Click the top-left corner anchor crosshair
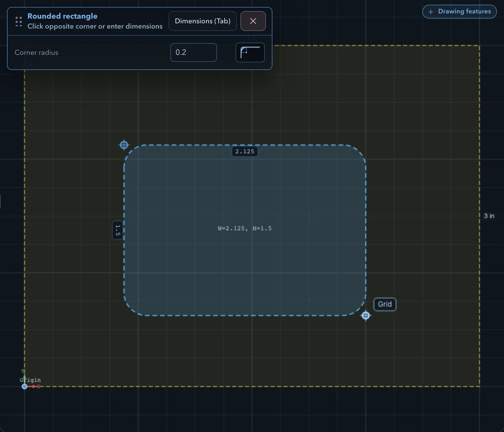Screen dimensions: 504x432 124,145
